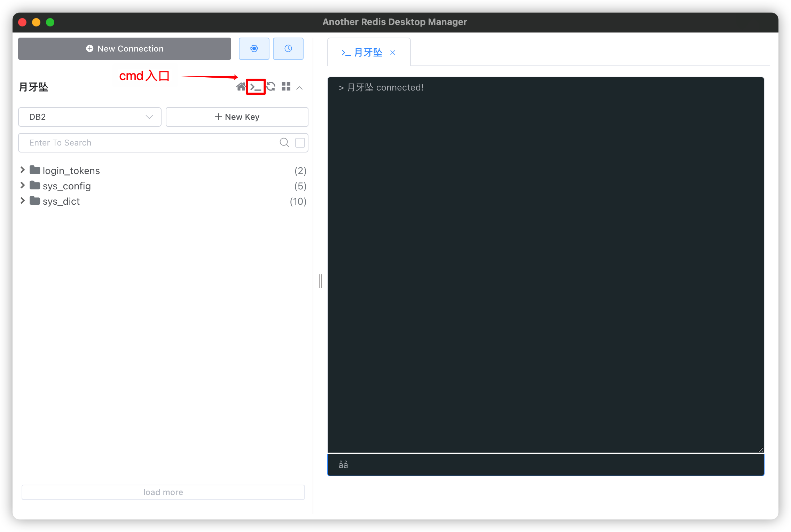791x532 pixels.
Task: Click the plus icon in New Connection
Action: pyautogui.click(x=89, y=48)
